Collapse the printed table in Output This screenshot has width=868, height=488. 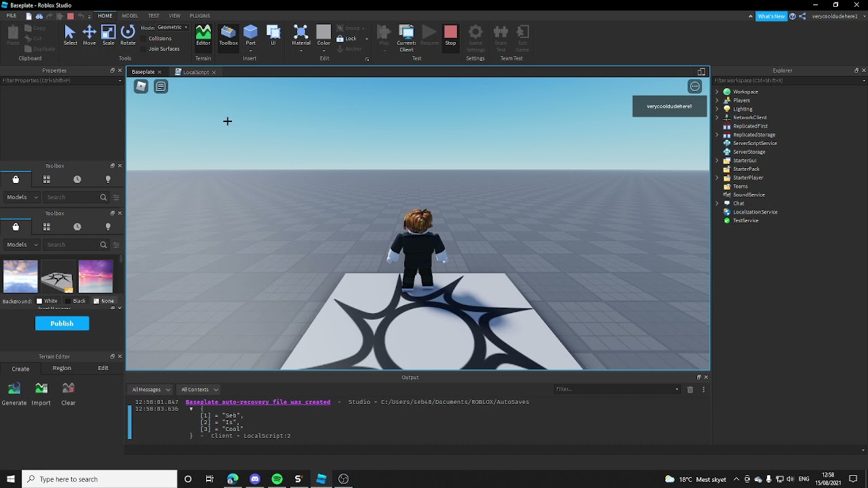coord(191,409)
